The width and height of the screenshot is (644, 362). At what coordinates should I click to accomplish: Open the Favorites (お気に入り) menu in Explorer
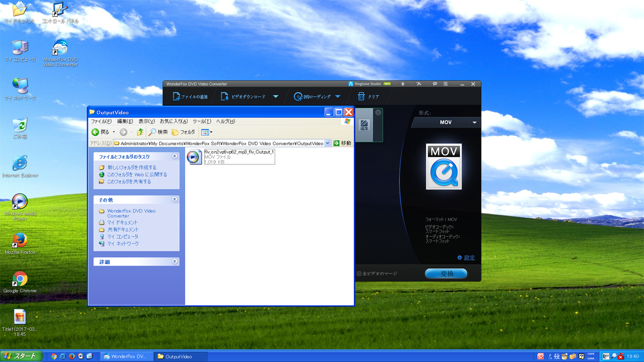(x=174, y=121)
